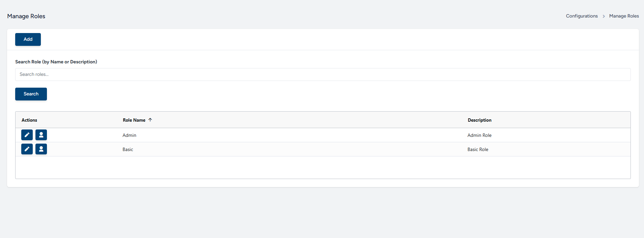Click the Admin Role description cell
The height and width of the screenshot is (238, 644).
tap(479, 135)
